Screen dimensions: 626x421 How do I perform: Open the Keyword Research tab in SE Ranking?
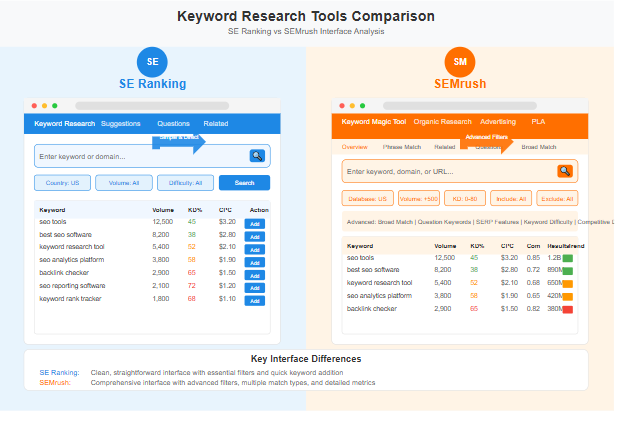tap(65, 124)
